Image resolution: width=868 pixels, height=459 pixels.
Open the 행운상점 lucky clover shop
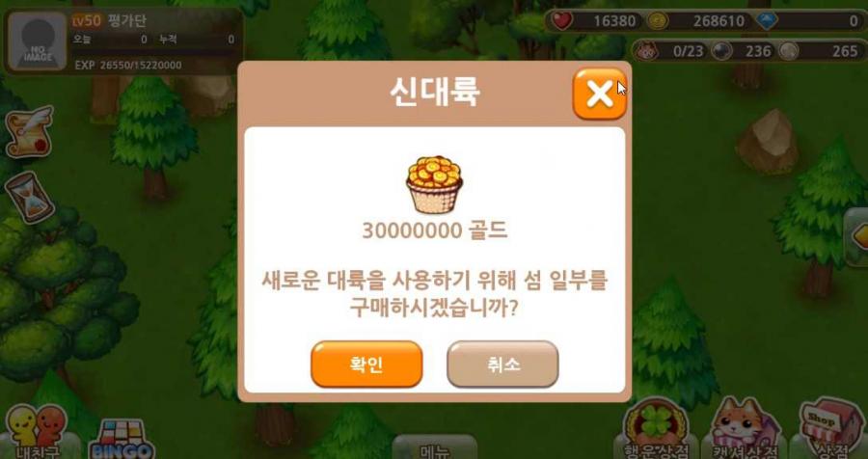coord(657,430)
